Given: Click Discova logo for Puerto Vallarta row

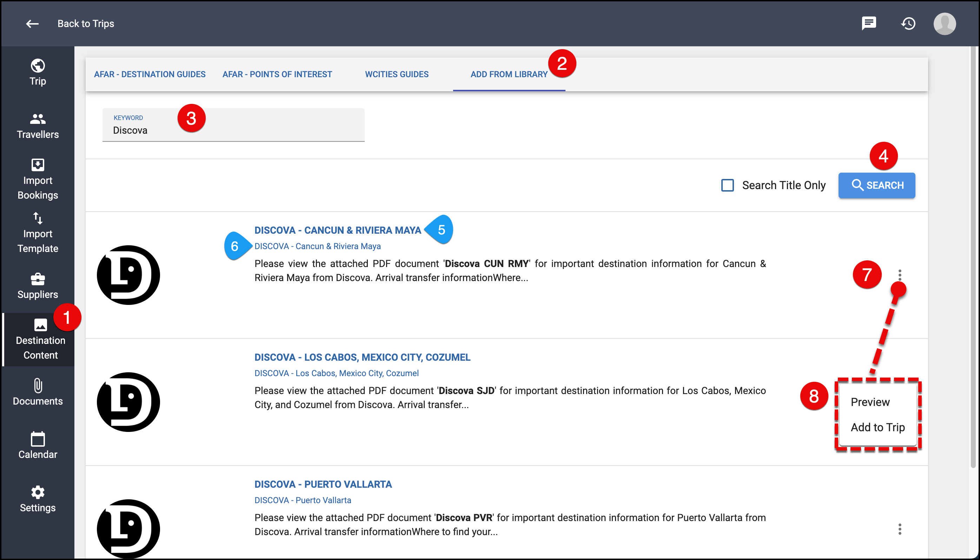Looking at the screenshot, I should [x=128, y=529].
